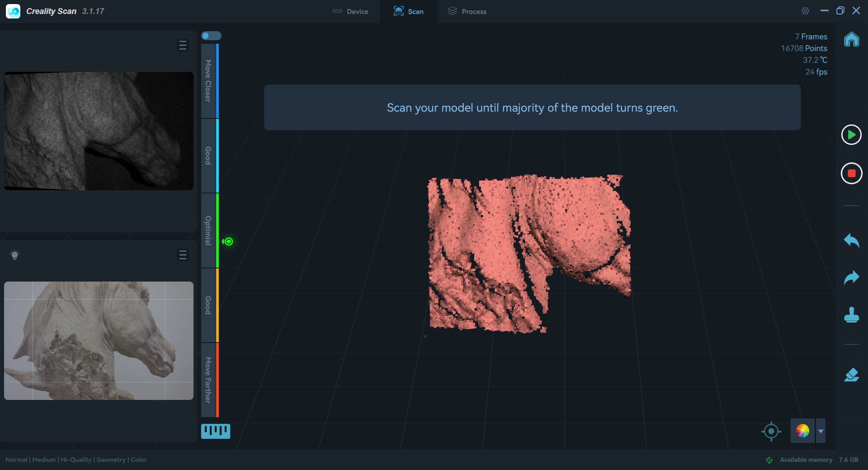
Task: Click the distance ruler icon below the scan bar
Action: tap(216, 431)
